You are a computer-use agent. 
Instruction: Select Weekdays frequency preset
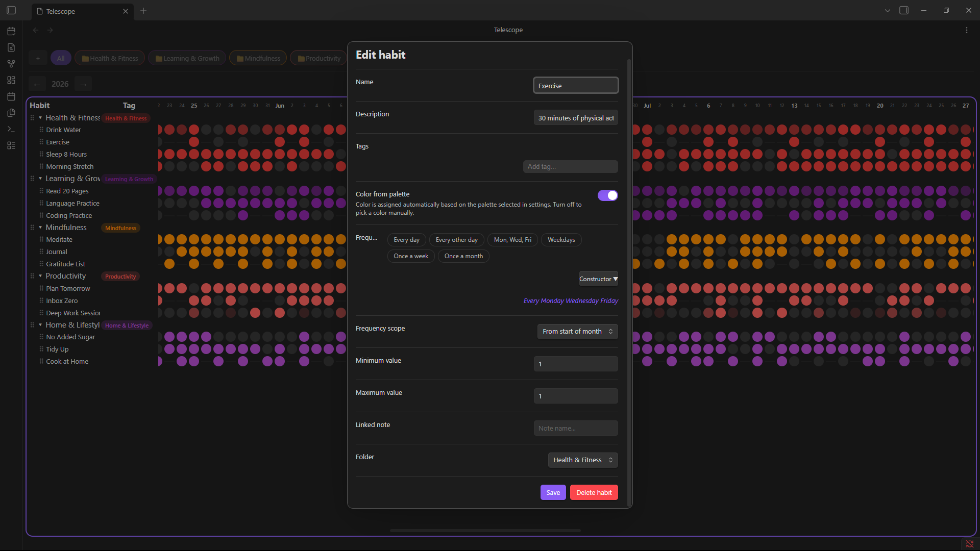(561, 240)
